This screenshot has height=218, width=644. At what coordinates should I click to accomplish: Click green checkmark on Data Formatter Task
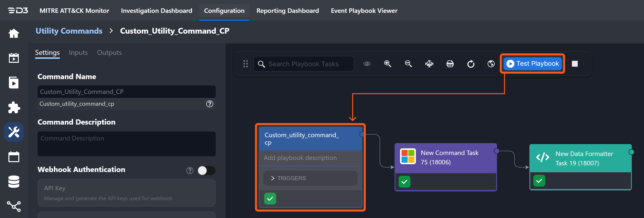[x=539, y=180]
